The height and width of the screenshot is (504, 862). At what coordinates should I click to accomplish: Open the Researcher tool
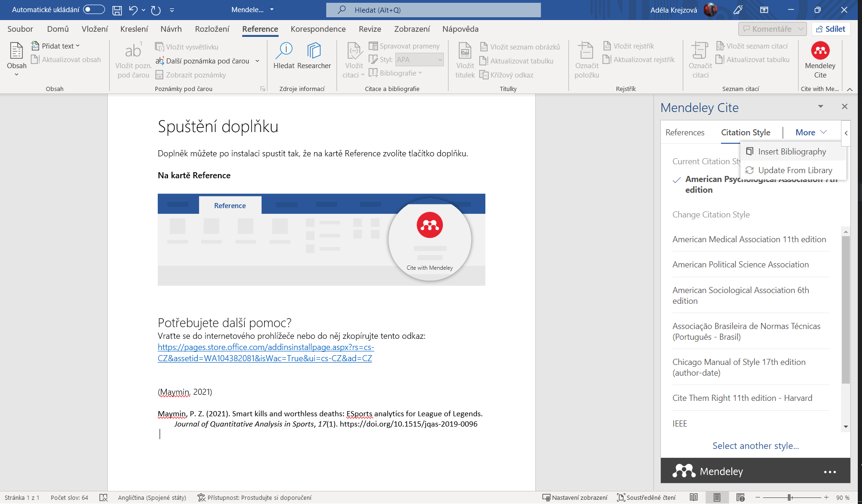(x=314, y=56)
